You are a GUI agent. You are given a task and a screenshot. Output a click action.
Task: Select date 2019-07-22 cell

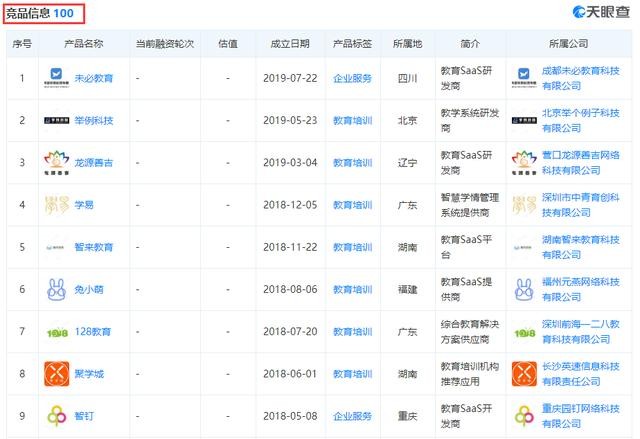coord(290,78)
